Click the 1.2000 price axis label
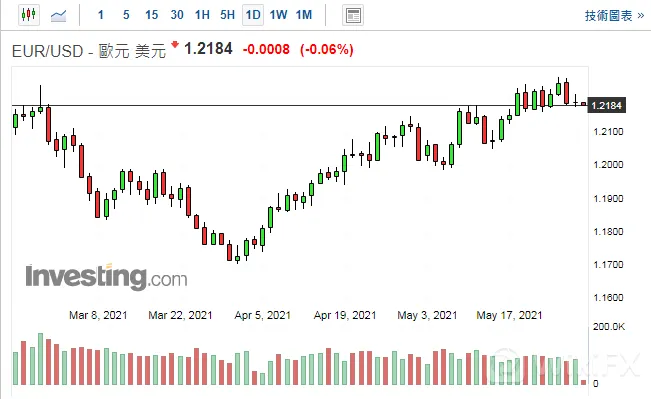The image size is (651, 399). (608, 165)
